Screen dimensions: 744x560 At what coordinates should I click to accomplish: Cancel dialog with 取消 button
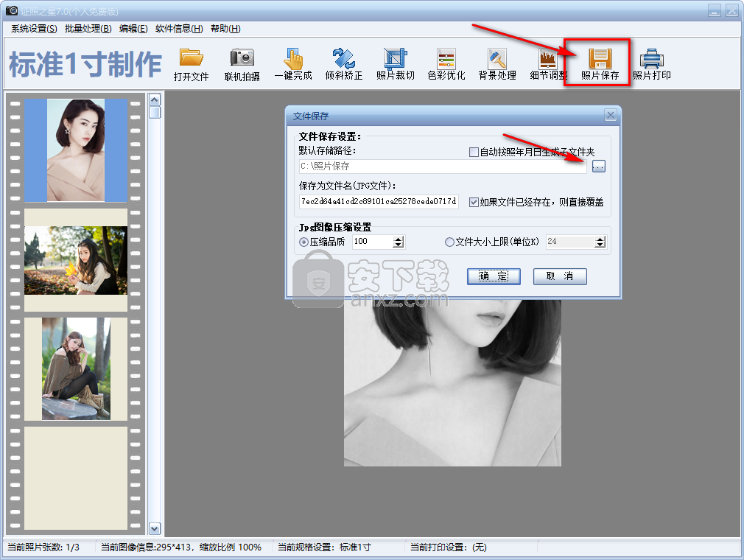tap(560, 276)
